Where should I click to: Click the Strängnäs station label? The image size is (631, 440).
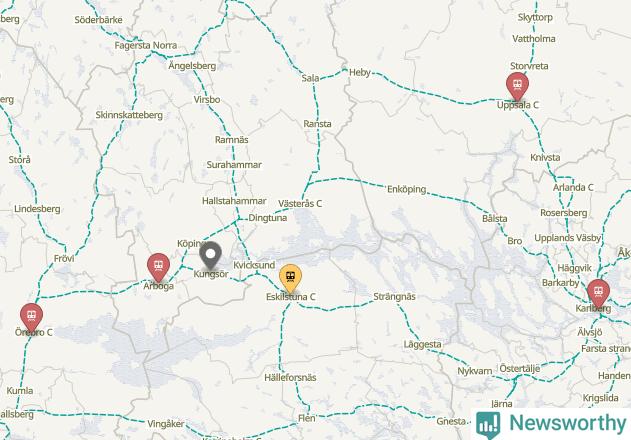[x=394, y=297]
